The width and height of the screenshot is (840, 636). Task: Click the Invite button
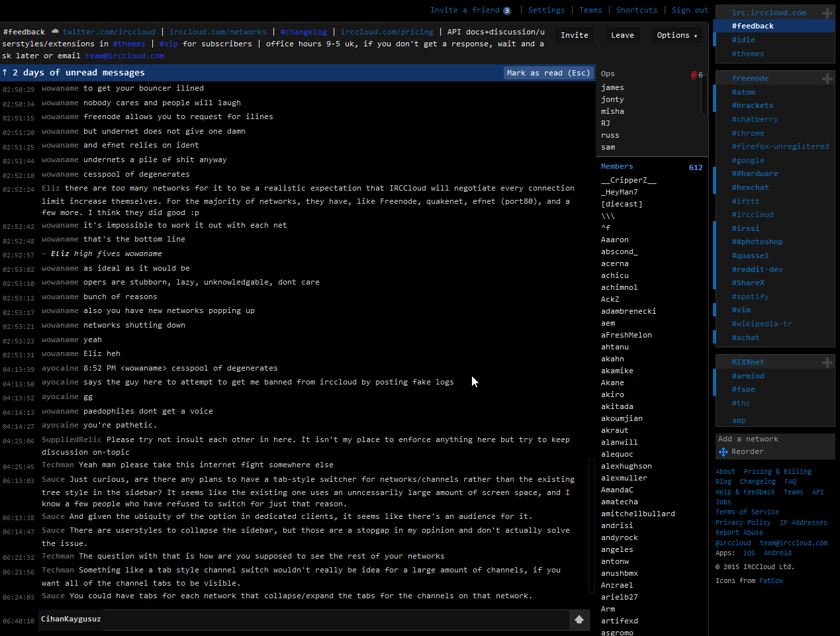tap(574, 34)
